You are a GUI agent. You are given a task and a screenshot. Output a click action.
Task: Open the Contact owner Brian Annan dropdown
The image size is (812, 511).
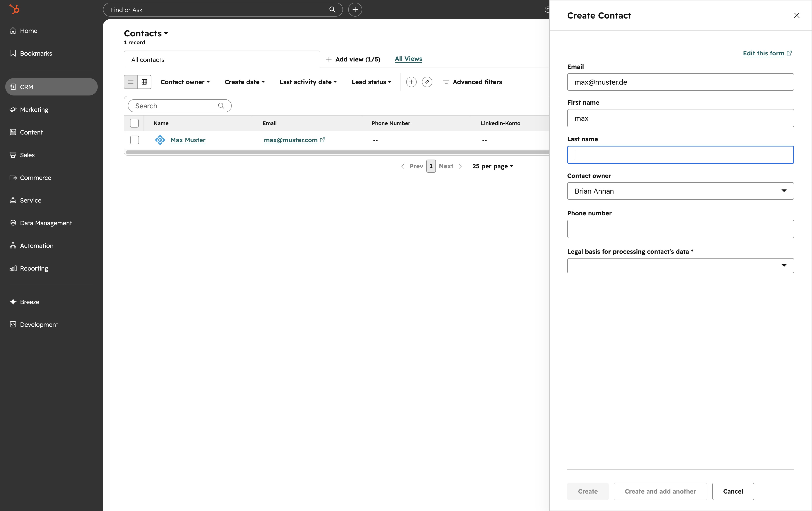coord(680,191)
